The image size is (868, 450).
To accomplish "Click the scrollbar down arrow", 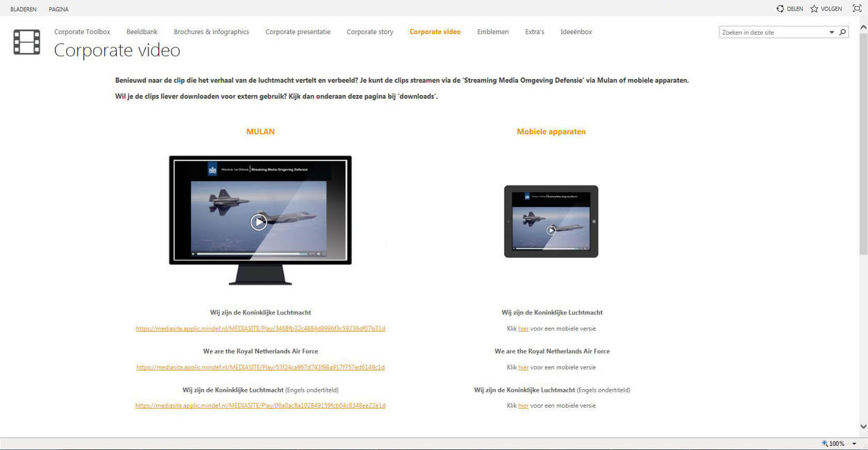I will coord(863,427).
